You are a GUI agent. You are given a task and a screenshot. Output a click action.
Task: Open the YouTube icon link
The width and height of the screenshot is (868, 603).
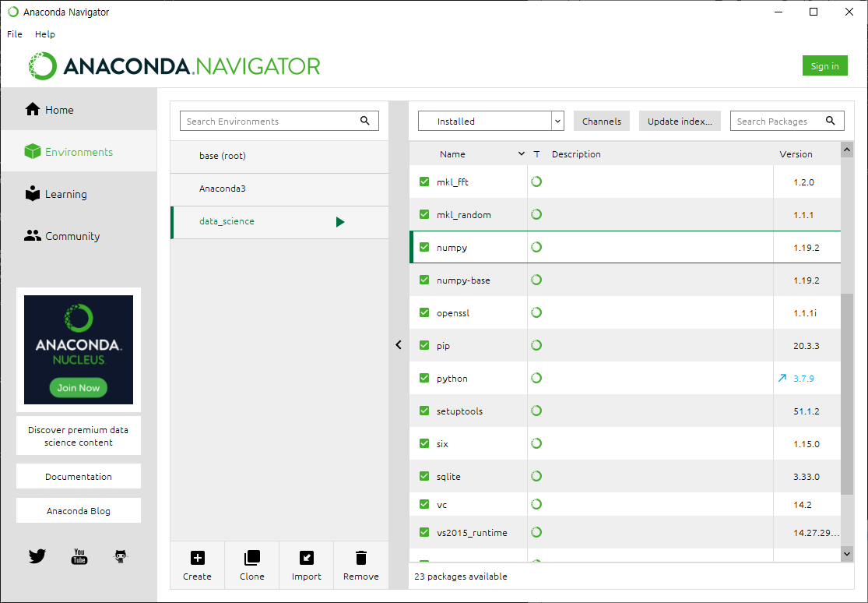pyautogui.click(x=79, y=556)
